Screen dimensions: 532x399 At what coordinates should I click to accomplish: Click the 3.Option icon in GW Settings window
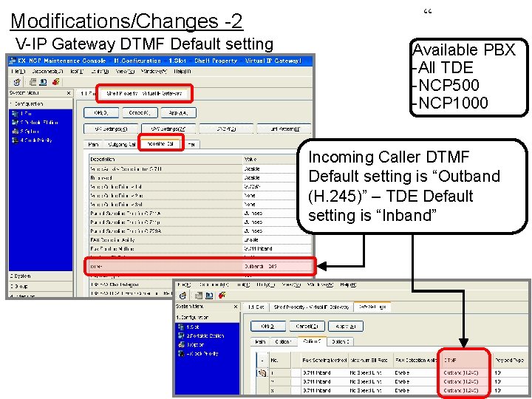[181, 345]
